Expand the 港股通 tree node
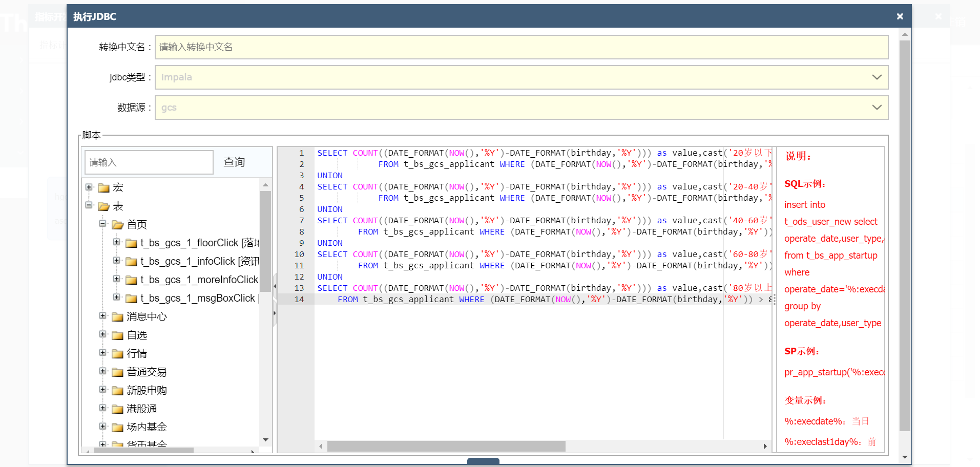The image size is (980, 467). 103,408
